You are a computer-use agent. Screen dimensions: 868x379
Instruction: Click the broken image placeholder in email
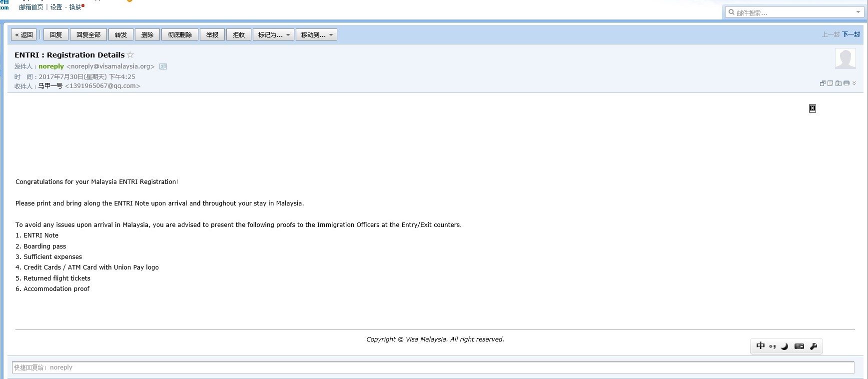point(813,108)
